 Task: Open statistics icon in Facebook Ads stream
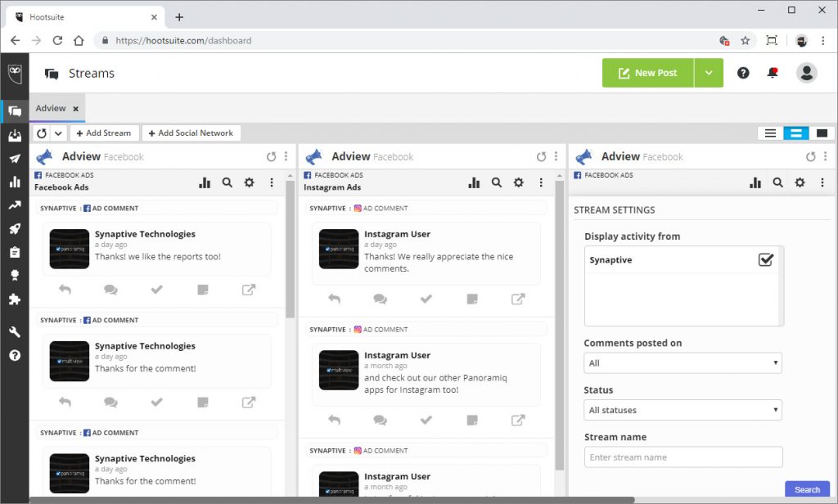[x=205, y=182]
